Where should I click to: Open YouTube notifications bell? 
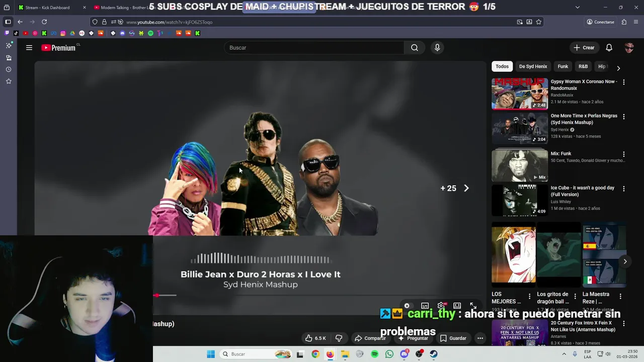point(609,48)
